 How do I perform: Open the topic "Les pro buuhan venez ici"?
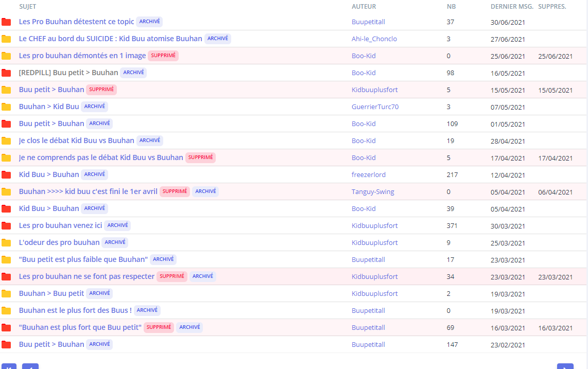pos(60,225)
